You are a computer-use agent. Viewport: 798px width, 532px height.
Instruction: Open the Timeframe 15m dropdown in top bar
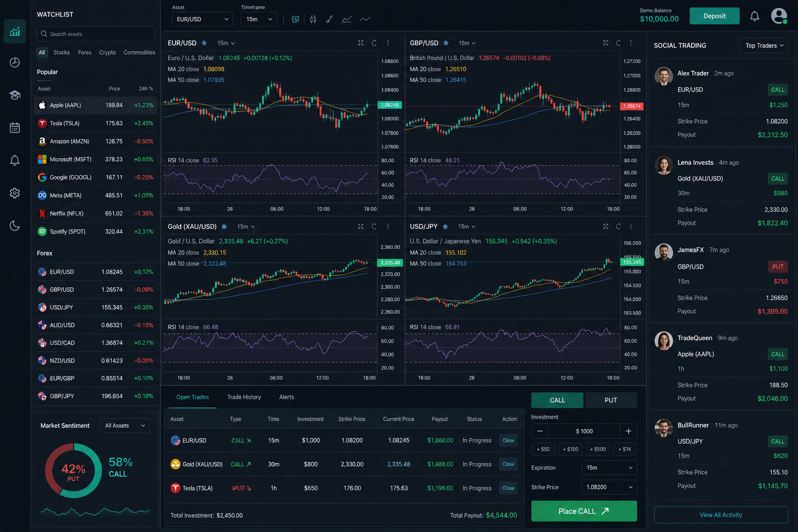pos(259,19)
